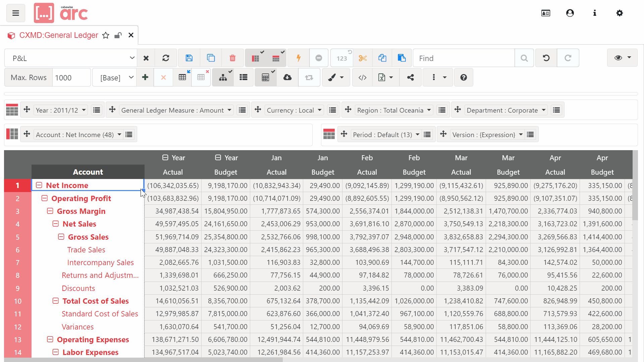Collapse the Gross Margin account row
644x362 pixels.
pyautogui.click(x=50, y=211)
